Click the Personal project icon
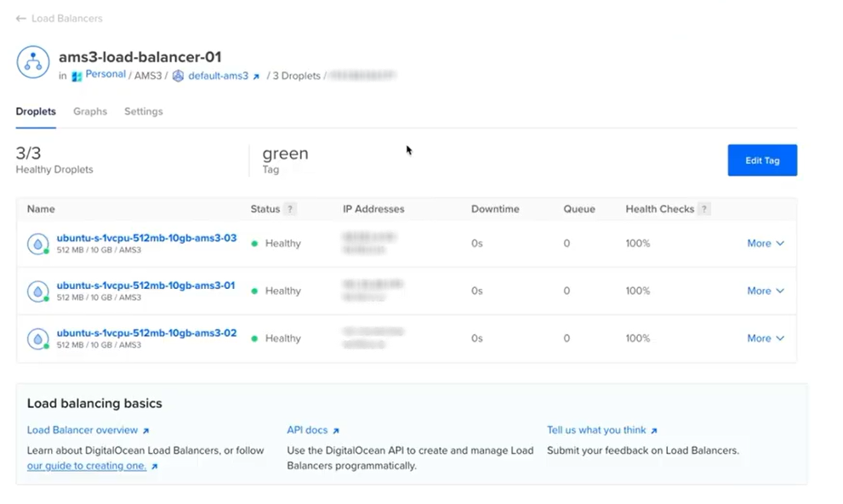 click(x=77, y=76)
